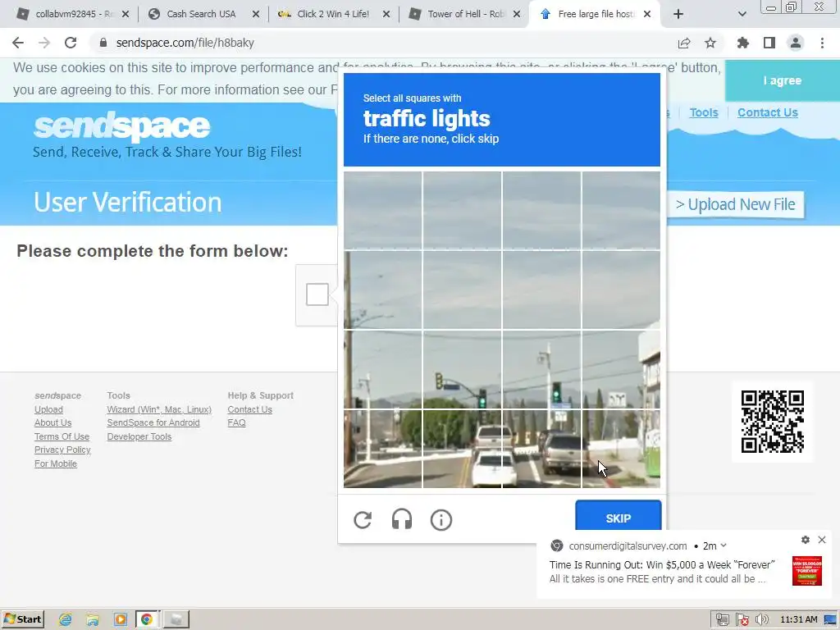
Task: Click the captcha SKIP button
Action: pos(619,518)
